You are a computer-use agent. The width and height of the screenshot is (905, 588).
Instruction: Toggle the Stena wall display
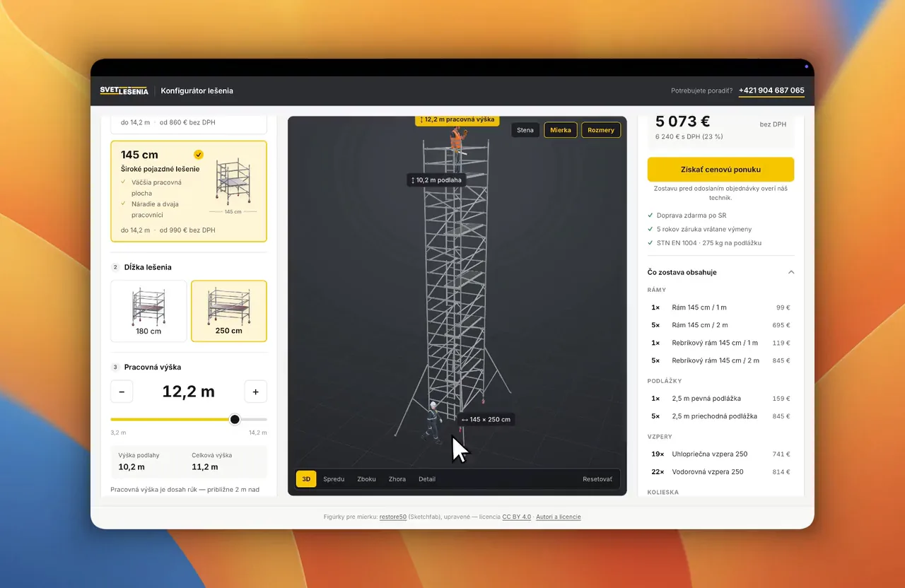click(x=525, y=130)
